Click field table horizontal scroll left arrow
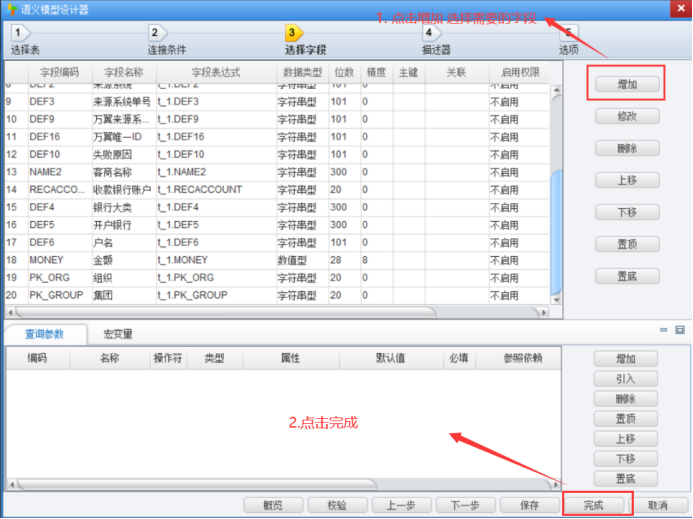Image resolution: width=693 pixels, height=519 pixels. [11, 313]
